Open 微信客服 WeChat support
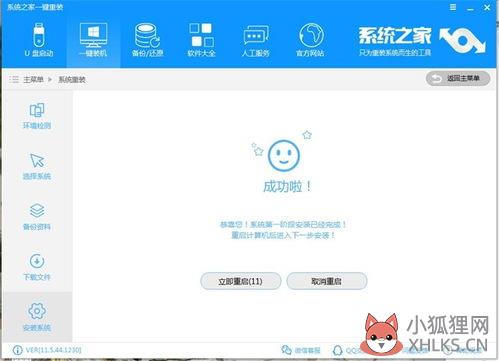 pyautogui.click(x=301, y=350)
